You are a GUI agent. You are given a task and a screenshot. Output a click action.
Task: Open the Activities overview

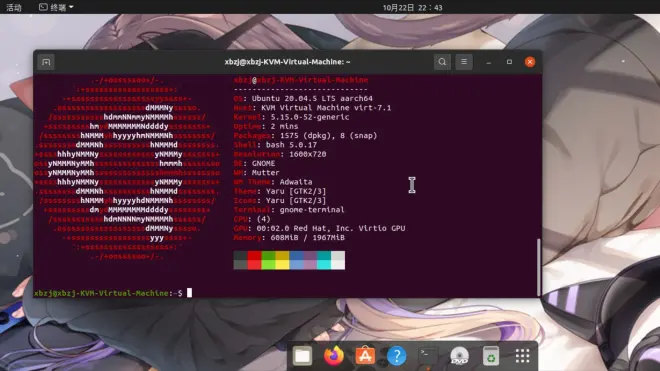tap(14, 7)
